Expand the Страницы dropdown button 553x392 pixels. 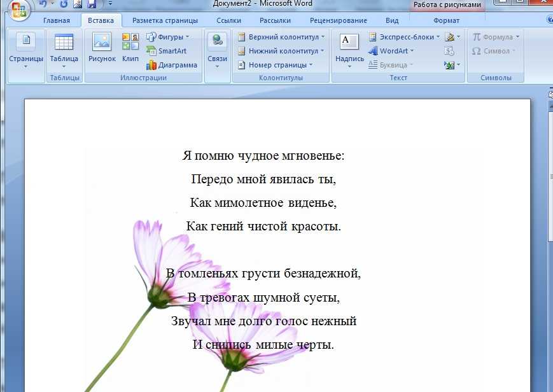26,50
